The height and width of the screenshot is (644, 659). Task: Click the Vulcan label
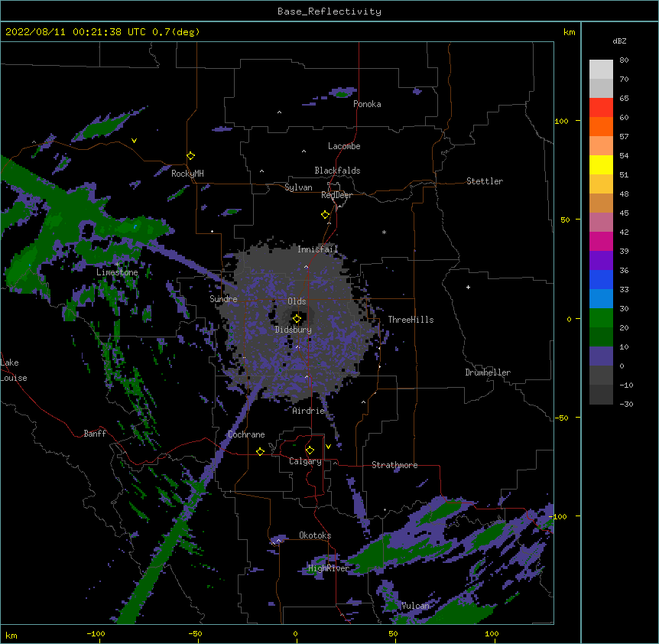point(415,606)
